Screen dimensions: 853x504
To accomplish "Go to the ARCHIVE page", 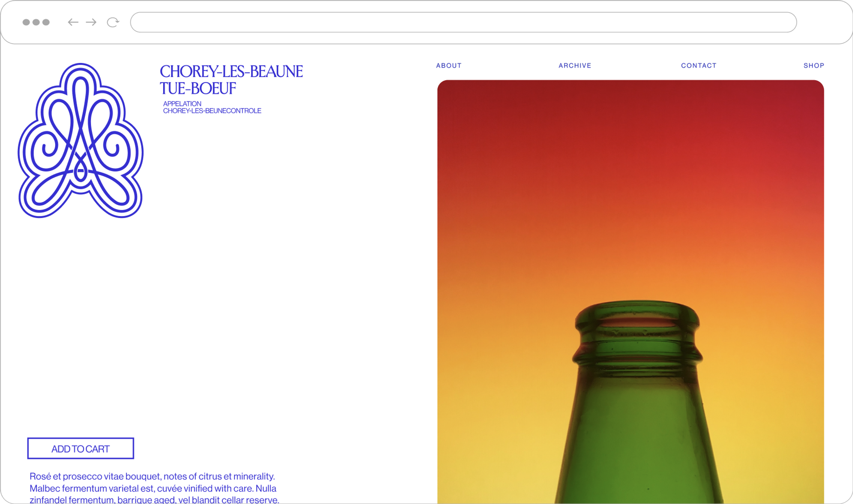I will (x=575, y=66).
